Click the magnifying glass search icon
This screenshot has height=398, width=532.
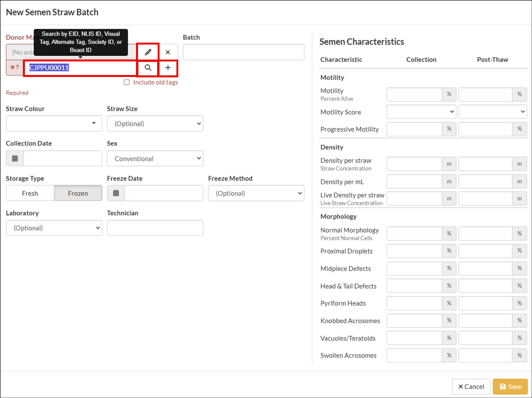click(x=148, y=68)
